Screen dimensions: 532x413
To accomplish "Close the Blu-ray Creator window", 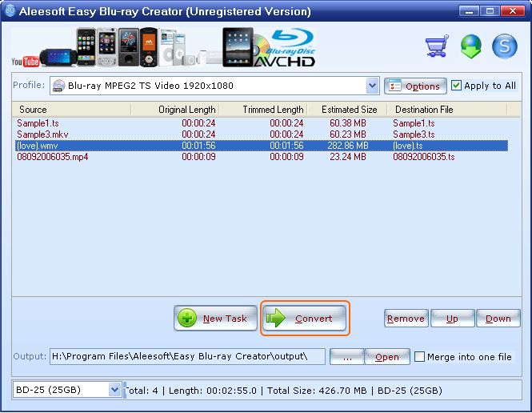I will pos(513,11).
